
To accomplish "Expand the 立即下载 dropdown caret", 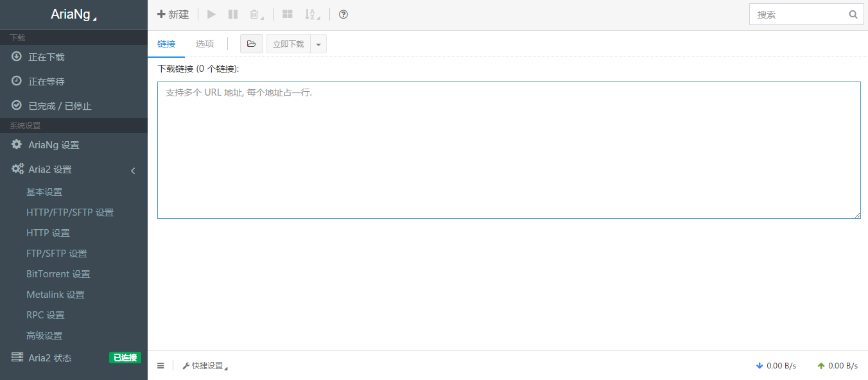I will (x=318, y=44).
